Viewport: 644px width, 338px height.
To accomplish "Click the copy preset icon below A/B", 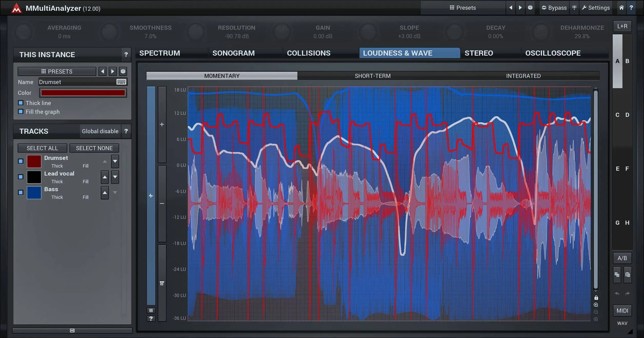I will tap(617, 275).
